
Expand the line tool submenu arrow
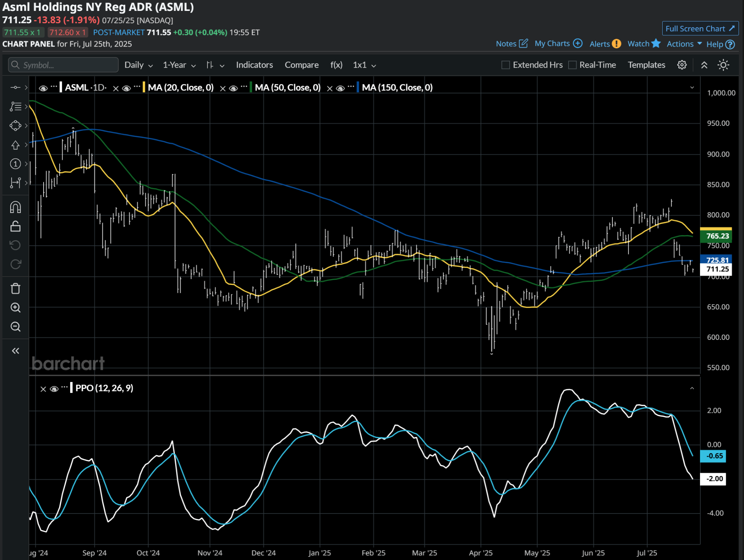(26, 87)
